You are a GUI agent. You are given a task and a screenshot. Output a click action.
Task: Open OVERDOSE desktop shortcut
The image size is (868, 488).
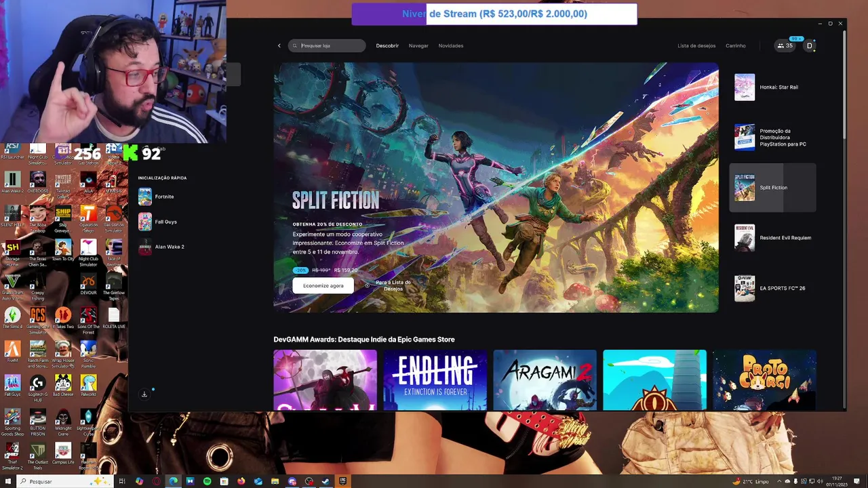[x=38, y=182]
